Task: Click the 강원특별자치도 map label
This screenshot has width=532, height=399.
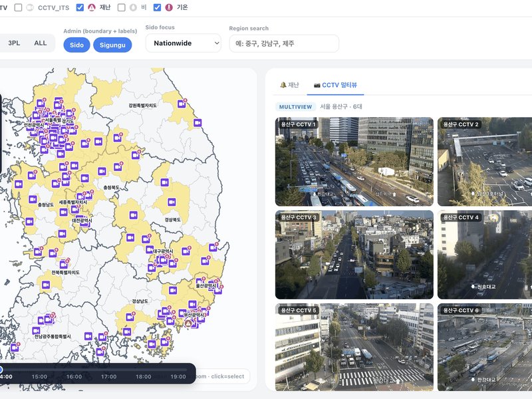Action: [142, 106]
